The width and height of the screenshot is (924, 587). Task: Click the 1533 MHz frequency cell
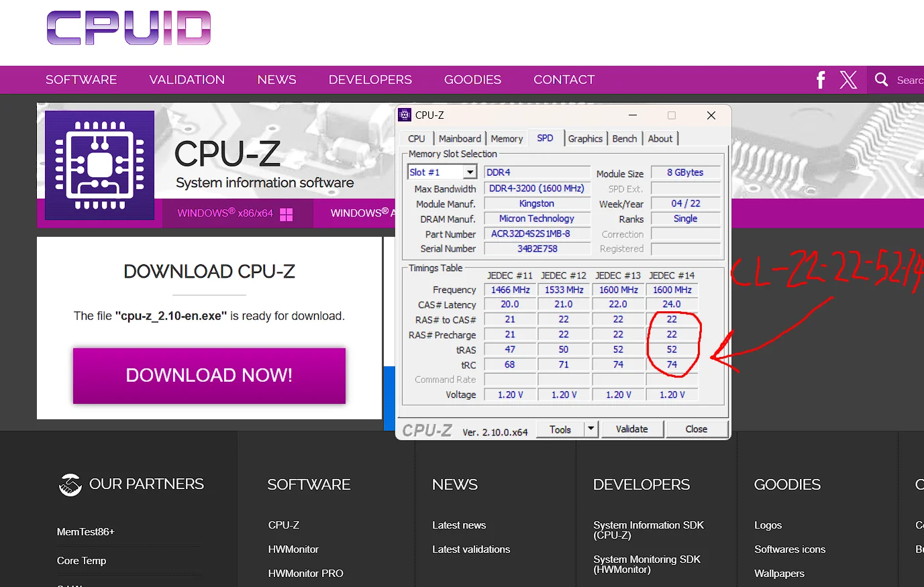[x=564, y=290]
